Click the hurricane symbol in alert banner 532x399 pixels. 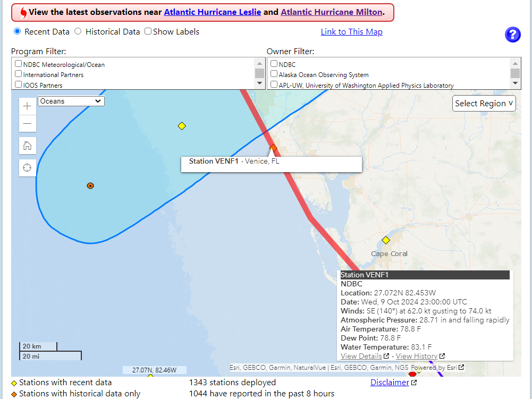click(x=23, y=13)
